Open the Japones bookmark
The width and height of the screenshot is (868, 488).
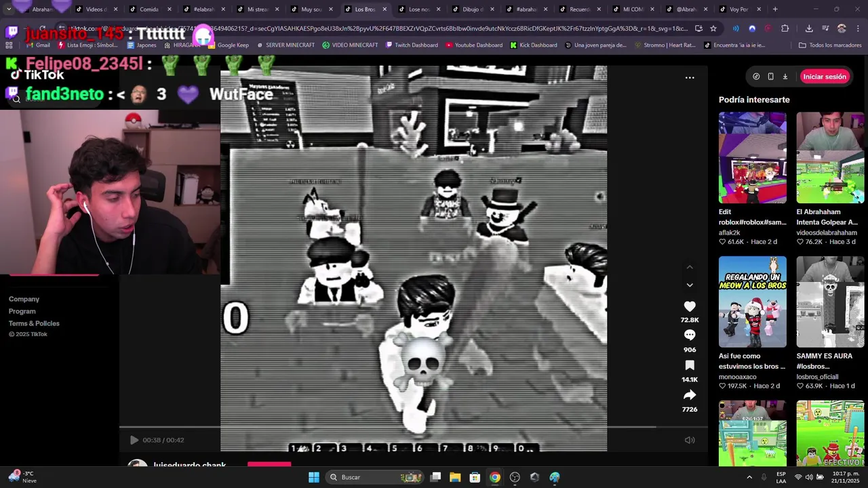point(142,45)
